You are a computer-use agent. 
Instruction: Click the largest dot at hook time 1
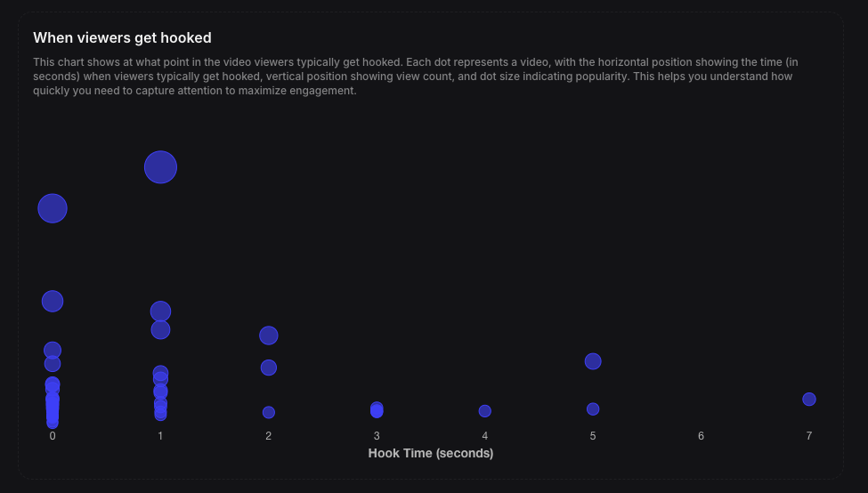point(160,166)
